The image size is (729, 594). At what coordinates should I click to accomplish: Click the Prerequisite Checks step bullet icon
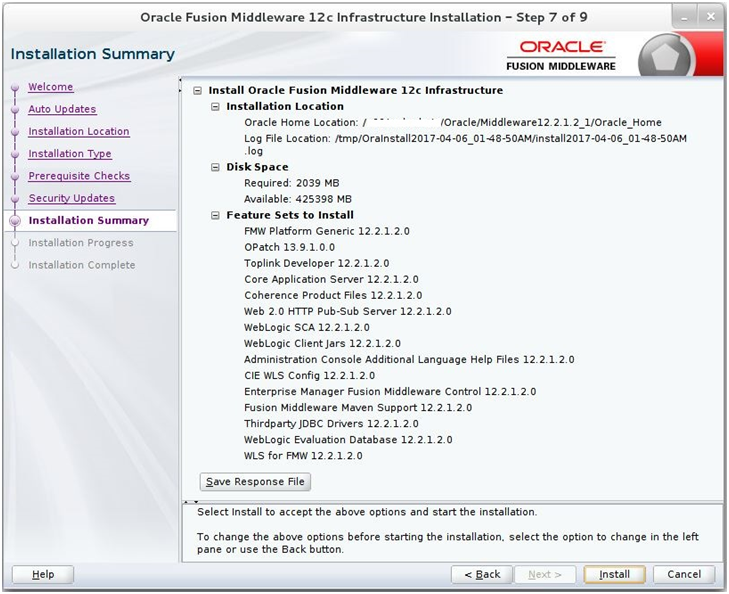tap(15, 177)
